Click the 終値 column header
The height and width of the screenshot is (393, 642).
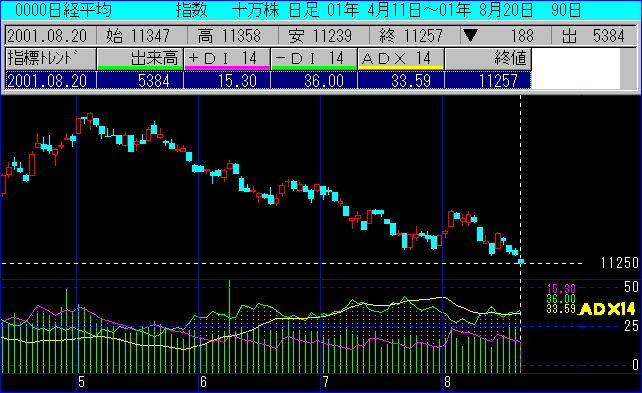(x=488, y=59)
